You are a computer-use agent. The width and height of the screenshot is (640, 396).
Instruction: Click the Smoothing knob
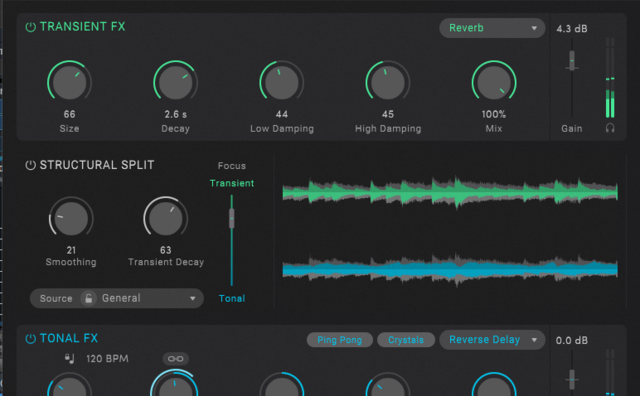tap(71, 218)
